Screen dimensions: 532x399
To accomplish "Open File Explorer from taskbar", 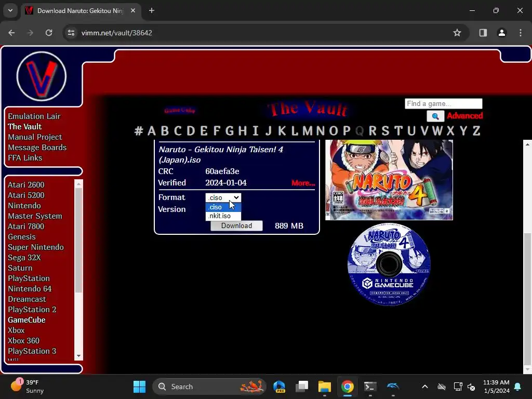I will (324, 387).
